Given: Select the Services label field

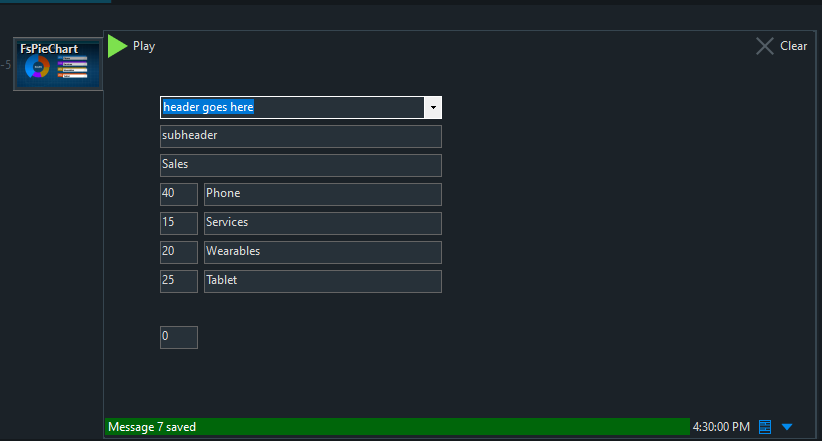Looking at the screenshot, I should point(322,223).
